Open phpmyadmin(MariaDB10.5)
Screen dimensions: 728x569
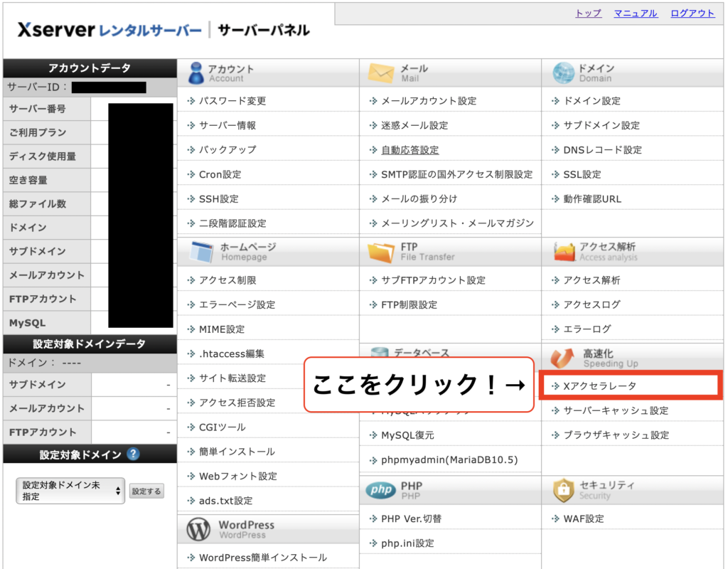click(x=449, y=460)
